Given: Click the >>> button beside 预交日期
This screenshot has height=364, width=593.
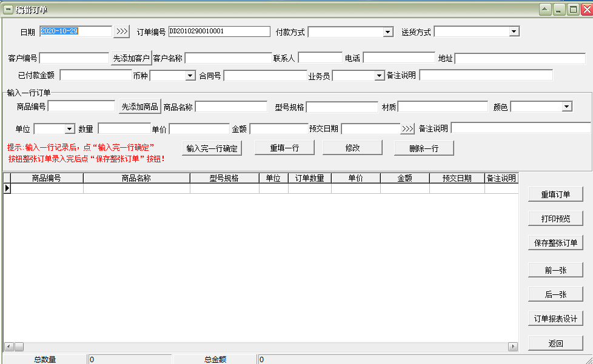Looking at the screenshot, I should (x=407, y=129).
